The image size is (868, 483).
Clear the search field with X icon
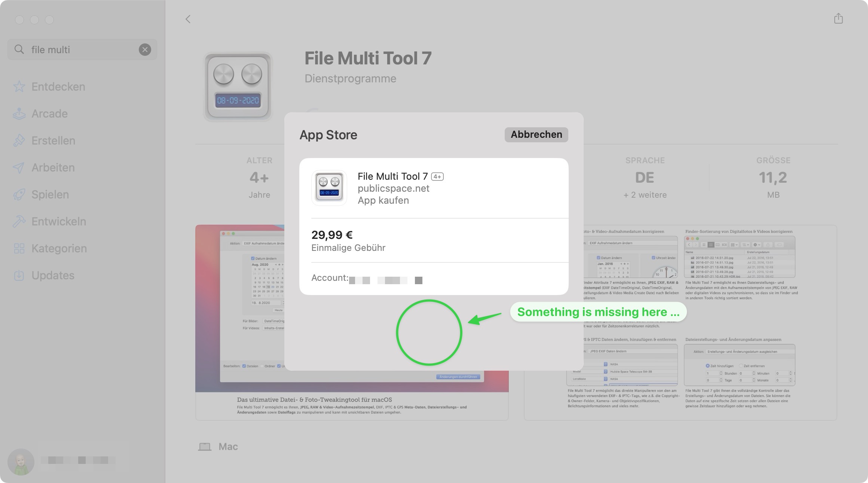tap(145, 49)
